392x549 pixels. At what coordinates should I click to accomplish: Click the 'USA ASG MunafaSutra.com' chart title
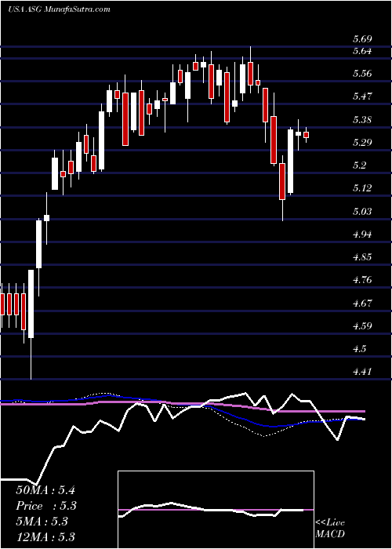coord(59,9)
